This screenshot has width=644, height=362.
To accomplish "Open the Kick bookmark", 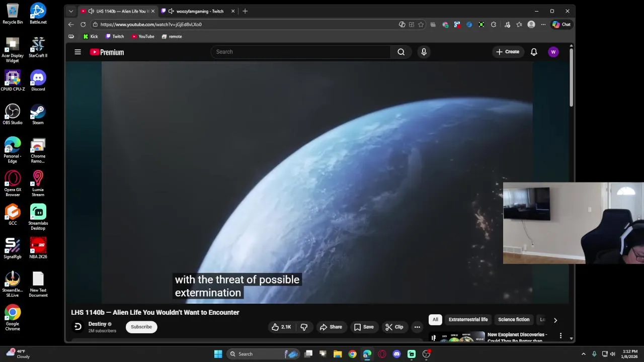I will point(91,36).
